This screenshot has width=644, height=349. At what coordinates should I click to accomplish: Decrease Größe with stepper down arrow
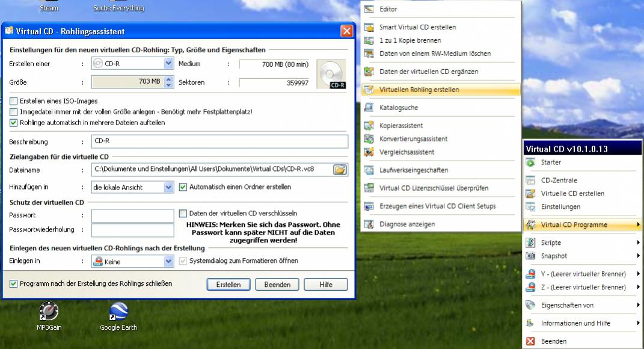point(168,85)
